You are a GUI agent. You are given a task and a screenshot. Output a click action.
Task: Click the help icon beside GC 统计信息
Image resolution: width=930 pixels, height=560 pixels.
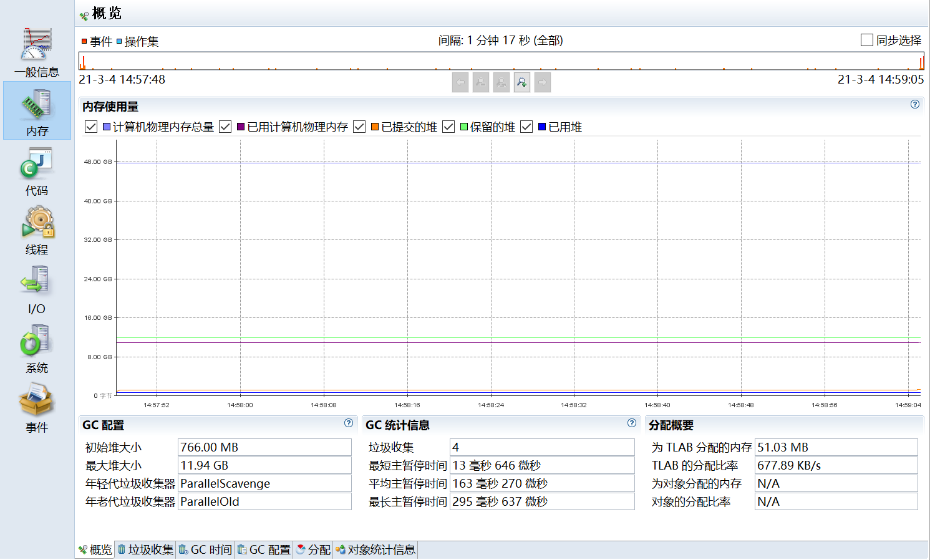click(x=631, y=424)
